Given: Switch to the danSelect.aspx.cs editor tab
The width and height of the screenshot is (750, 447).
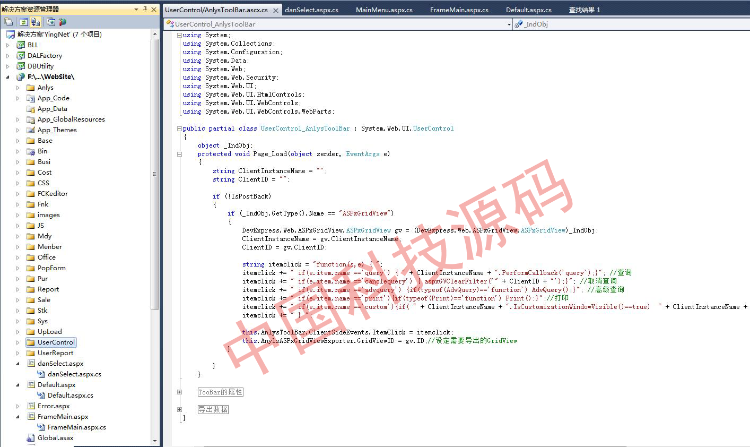Looking at the screenshot, I should click(311, 10).
